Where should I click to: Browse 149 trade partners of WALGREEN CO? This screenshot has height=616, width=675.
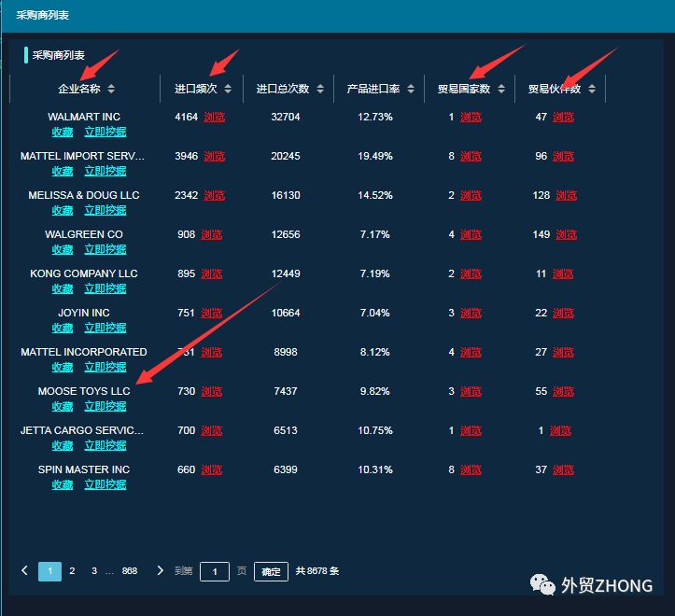[567, 234]
